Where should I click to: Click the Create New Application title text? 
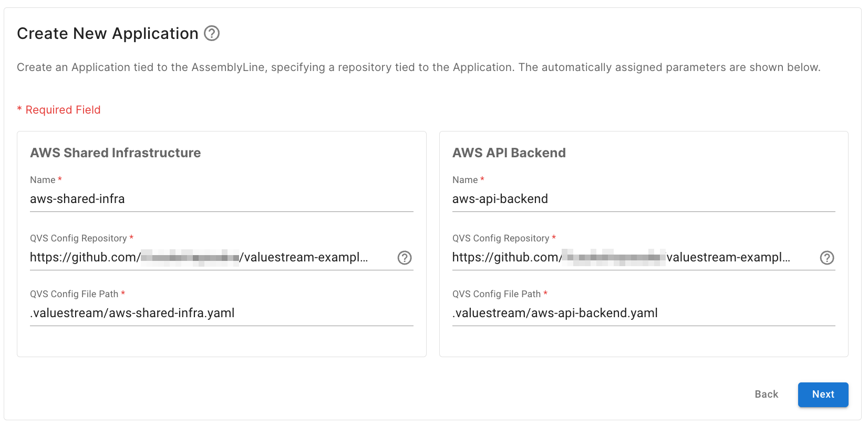(x=108, y=34)
